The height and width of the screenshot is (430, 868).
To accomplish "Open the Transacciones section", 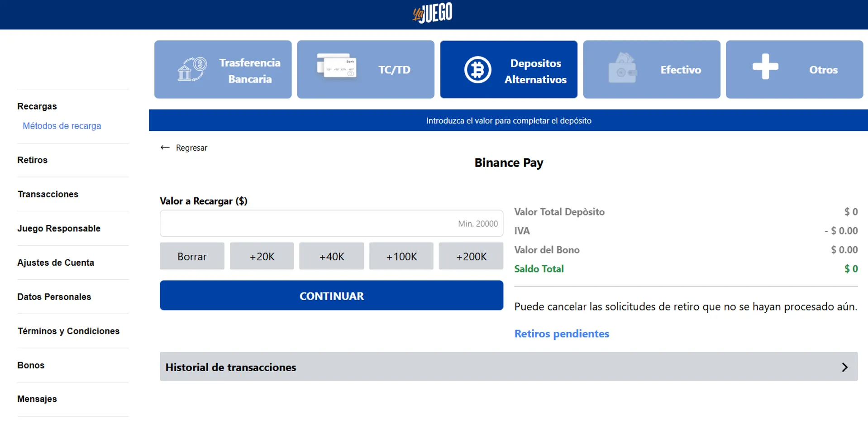I will pyautogui.click(x=48, y=194).
